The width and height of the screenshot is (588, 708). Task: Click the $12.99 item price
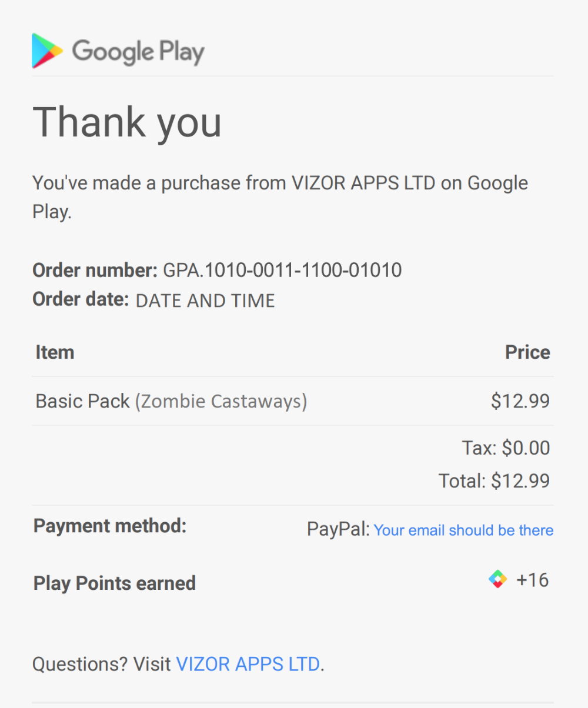(x=520, y=401)
